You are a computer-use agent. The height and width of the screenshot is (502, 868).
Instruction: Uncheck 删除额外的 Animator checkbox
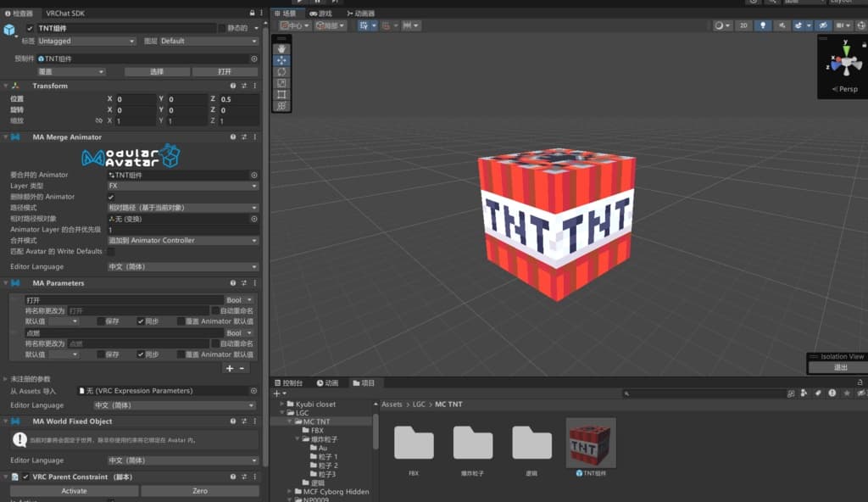pyautogui.click(x=111, y=197)
